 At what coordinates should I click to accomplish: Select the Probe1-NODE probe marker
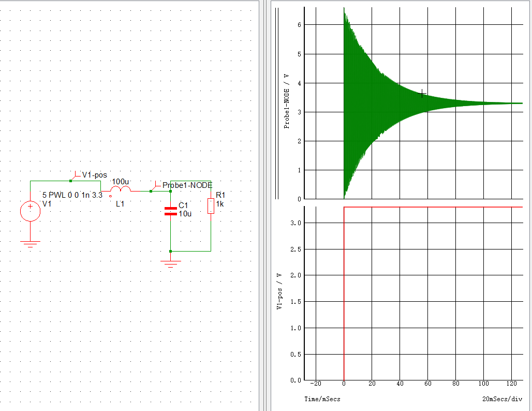[155, 186]
